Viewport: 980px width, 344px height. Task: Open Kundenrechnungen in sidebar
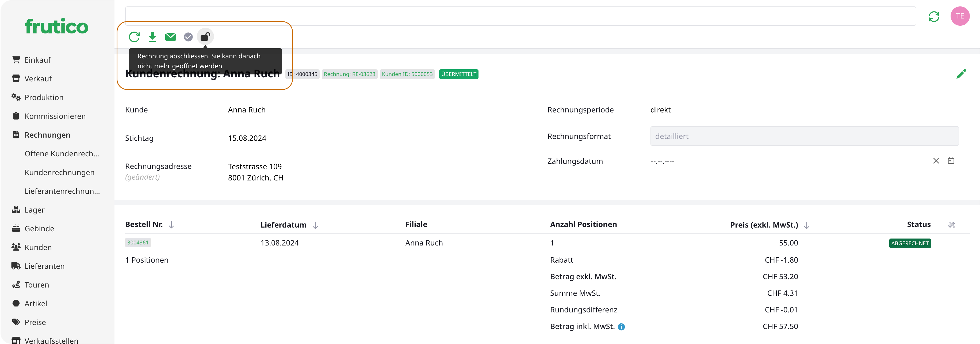[x=59, y=173]
